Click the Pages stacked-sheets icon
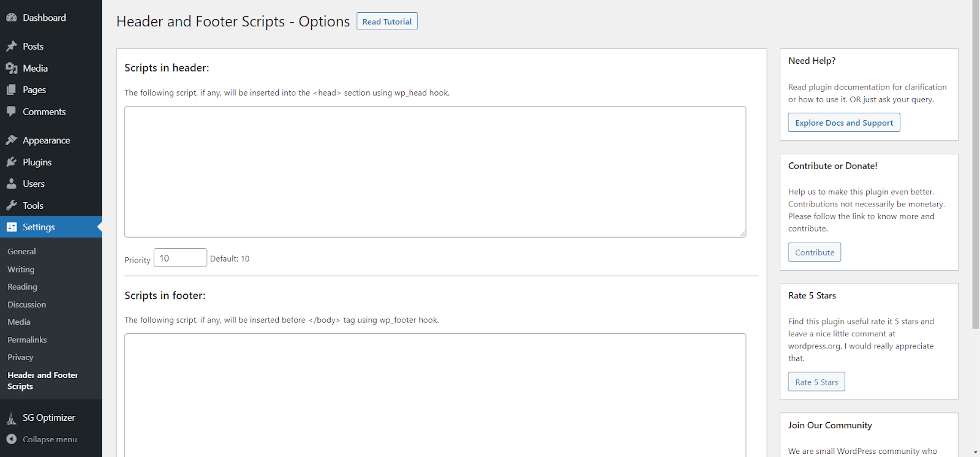 [12, 90]
